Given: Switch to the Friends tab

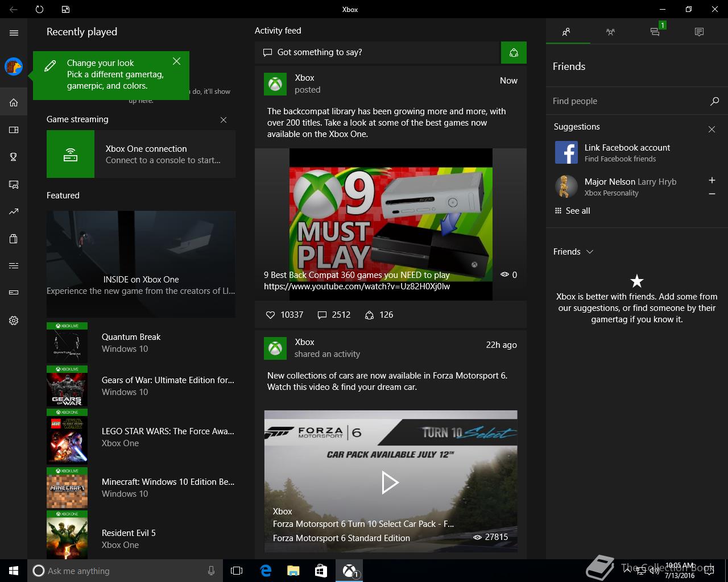Looking at the screenshot, I should pos(566,32).
